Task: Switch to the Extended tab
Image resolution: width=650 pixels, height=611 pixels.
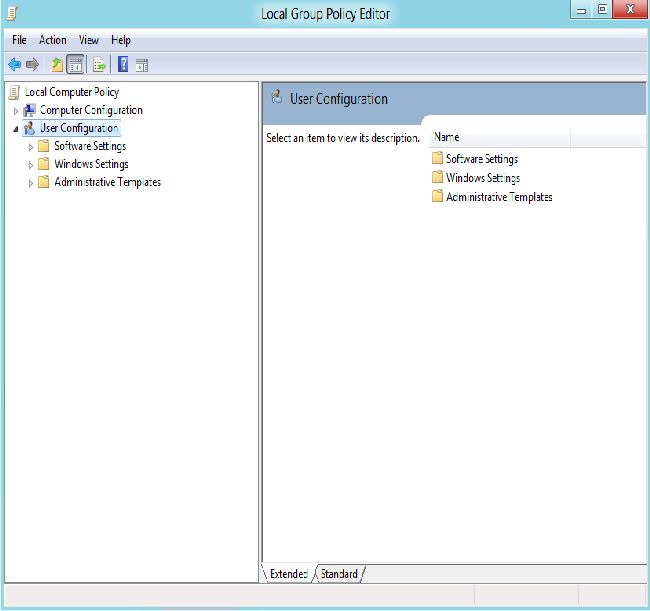Action: (289, 574)
